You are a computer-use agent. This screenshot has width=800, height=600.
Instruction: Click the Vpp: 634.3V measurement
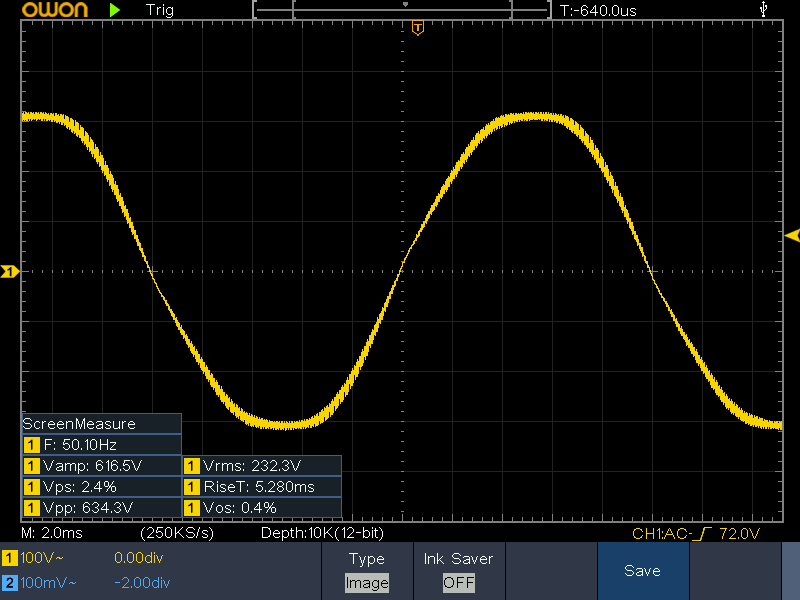point(102,507)
